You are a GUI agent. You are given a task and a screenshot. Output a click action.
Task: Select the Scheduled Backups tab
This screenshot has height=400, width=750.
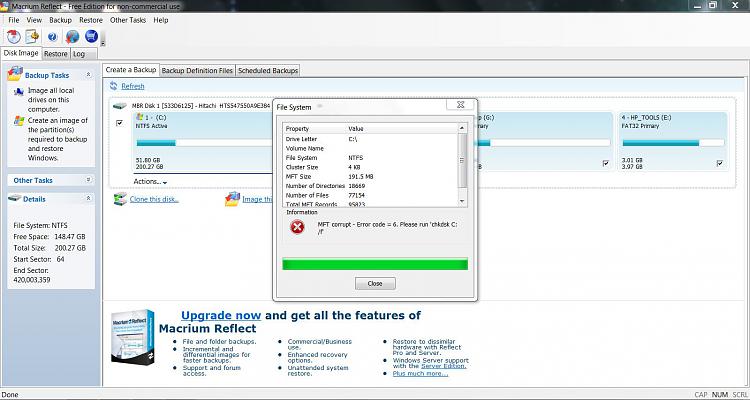point(268,71)
